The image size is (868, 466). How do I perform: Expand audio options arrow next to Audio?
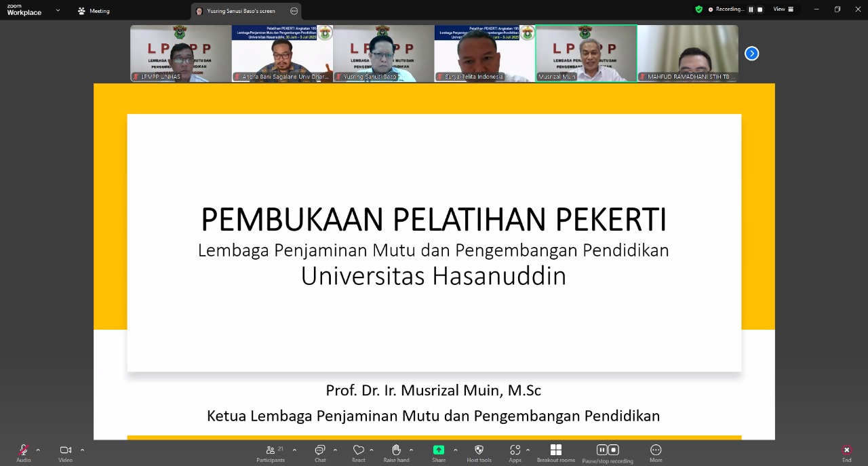[38, 450]
